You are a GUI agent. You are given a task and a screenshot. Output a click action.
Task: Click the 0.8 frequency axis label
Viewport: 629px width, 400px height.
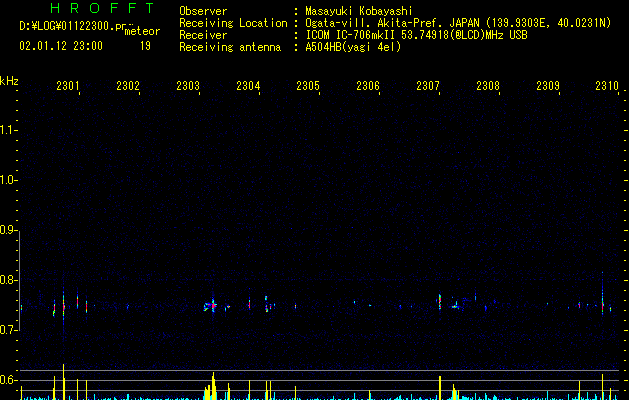pyautogui.click(x=8, y=280)
